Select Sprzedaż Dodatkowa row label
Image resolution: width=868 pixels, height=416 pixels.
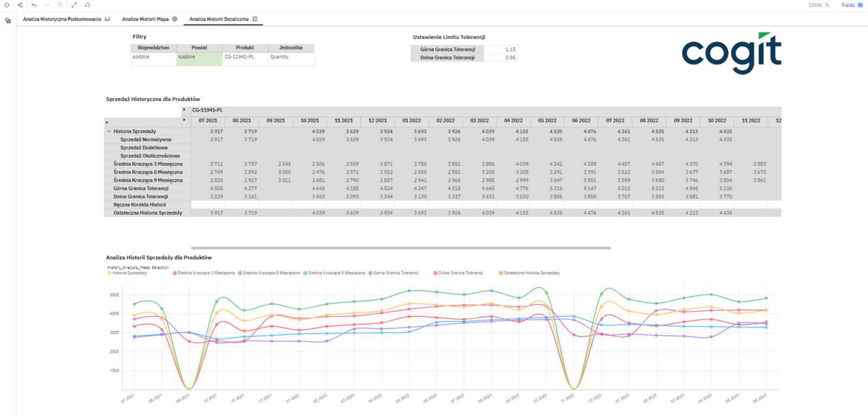click(x=144, y=148)
